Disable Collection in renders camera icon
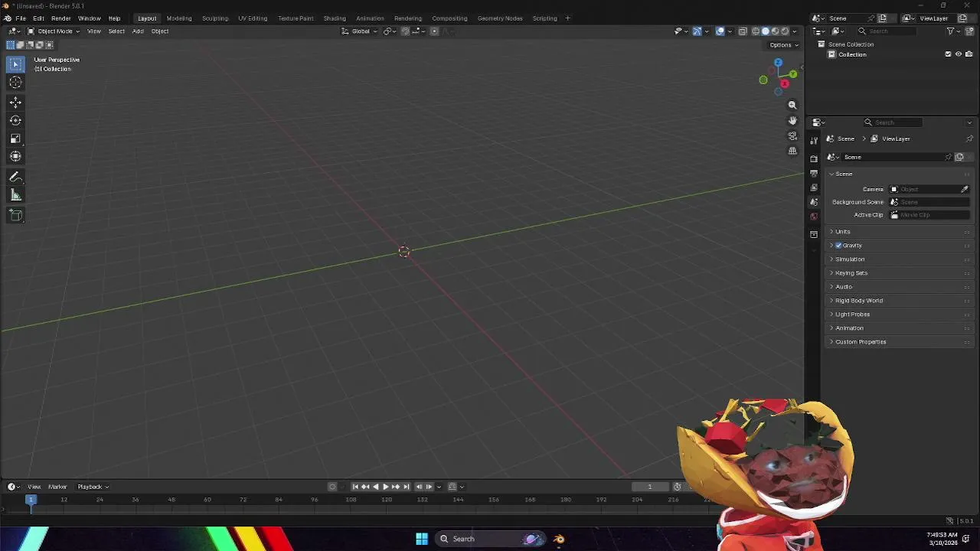Image resolution: width=980 pixels, height=551 pixels. (x=968, y=54)
